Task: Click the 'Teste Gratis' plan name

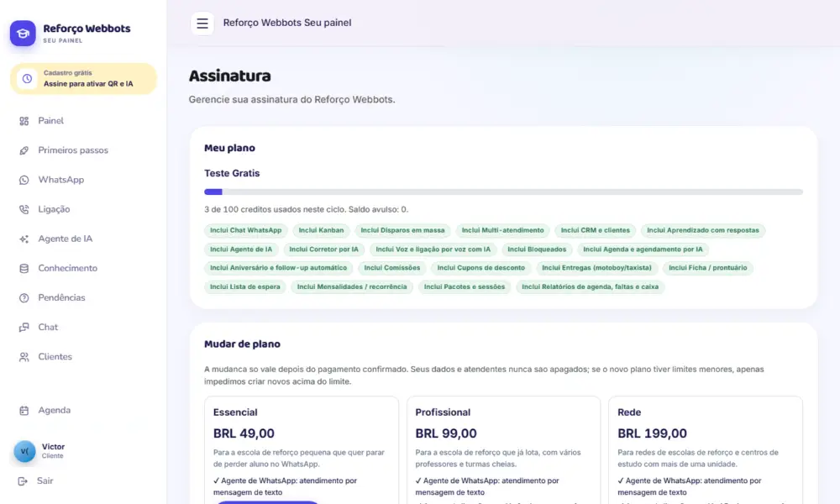Action: [x=232, y=173]
